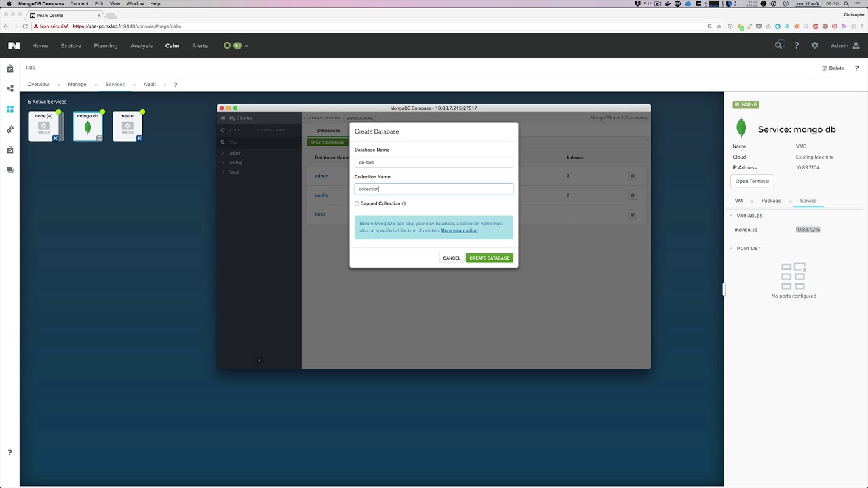Open the Prism Central settings gear
This screenshot has height=488, width=868.
click(x=815, y=45)
